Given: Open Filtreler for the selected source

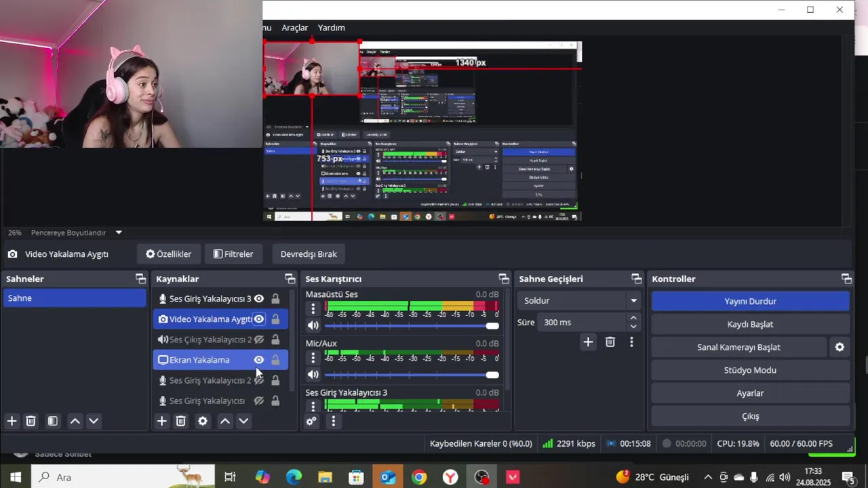Looking at the screenshot, I should 233,254.
